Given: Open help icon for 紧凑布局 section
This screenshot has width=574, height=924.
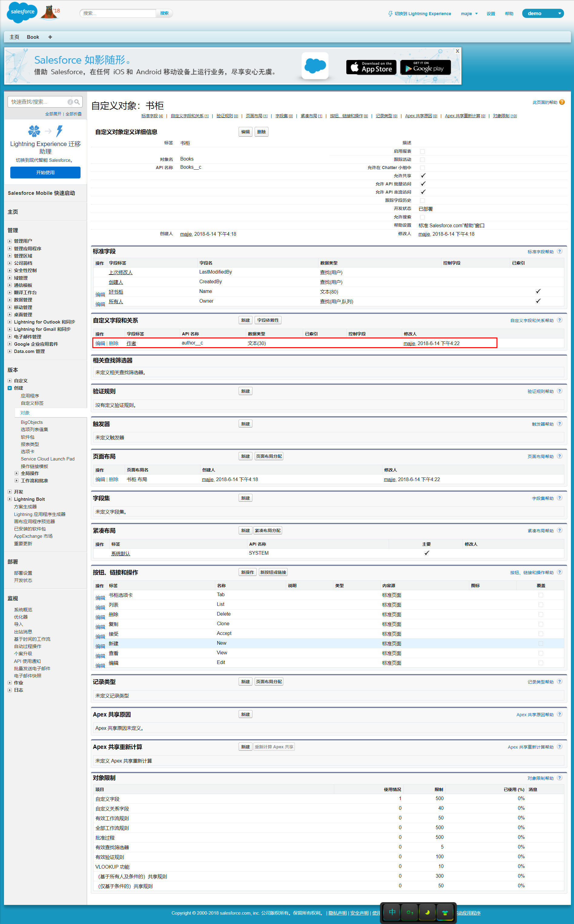Looking at the screenshot, I should pos(559,530).
